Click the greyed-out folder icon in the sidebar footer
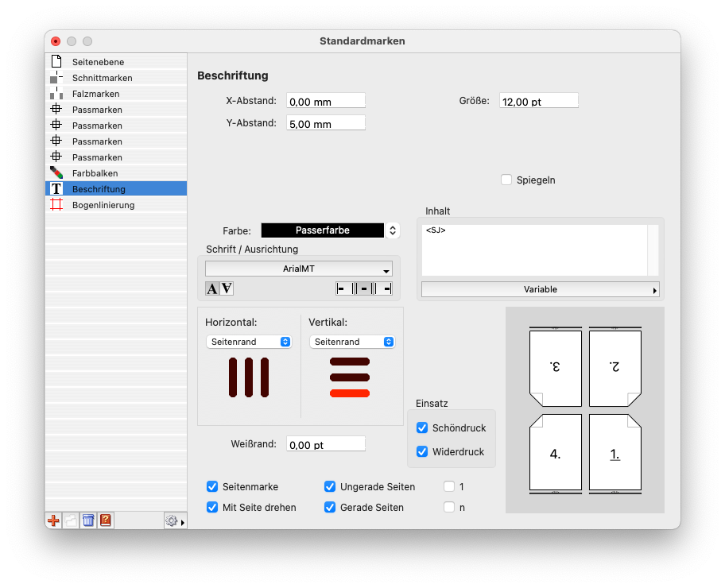Viewport: 725px width, 588px height. click(x=71, y=520)
